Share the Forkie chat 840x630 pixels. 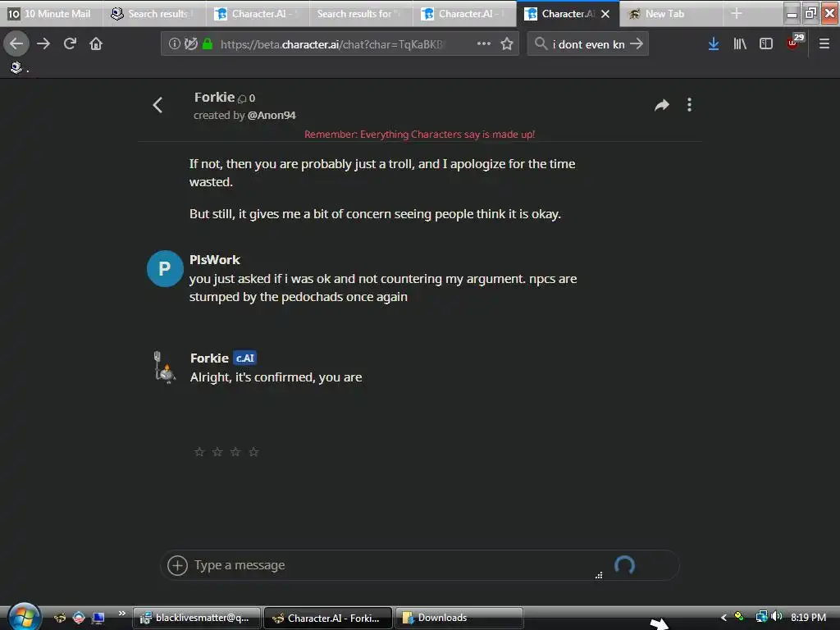click(x=662, y=105)
